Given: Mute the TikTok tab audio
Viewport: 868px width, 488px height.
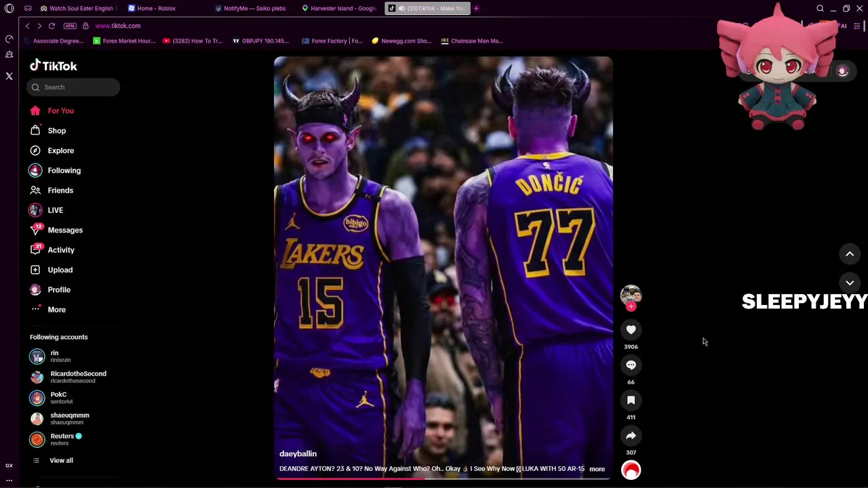Looking at the screenshot, I should click(x=401, y=8).
